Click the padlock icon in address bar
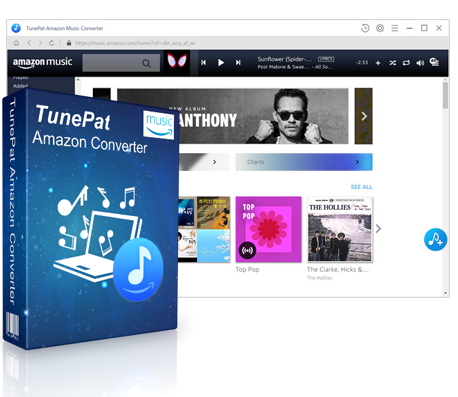458x397 pixels. coord(69,43)
